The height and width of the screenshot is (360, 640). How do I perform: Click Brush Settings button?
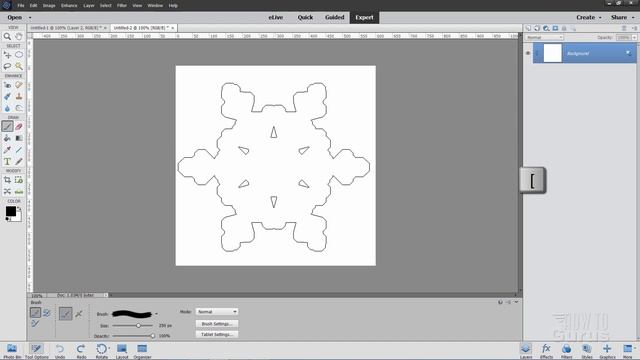(217, 324)
